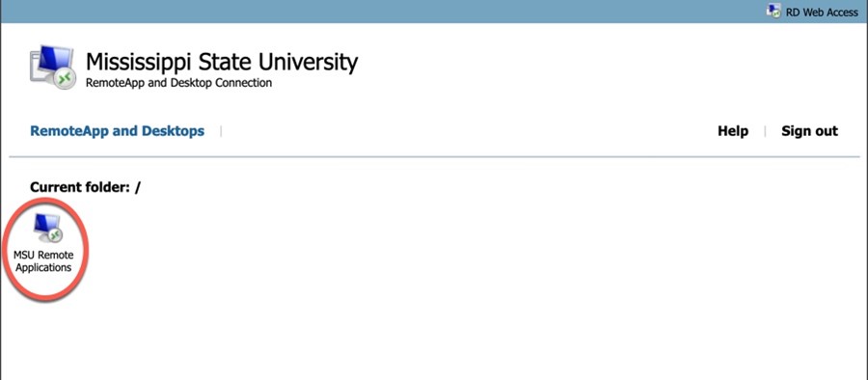This screenshot has width=868, height=380.
Task: Click the "RemoteApp and Desktop Connection" subtitle
Action: click(x=178, y=83)
